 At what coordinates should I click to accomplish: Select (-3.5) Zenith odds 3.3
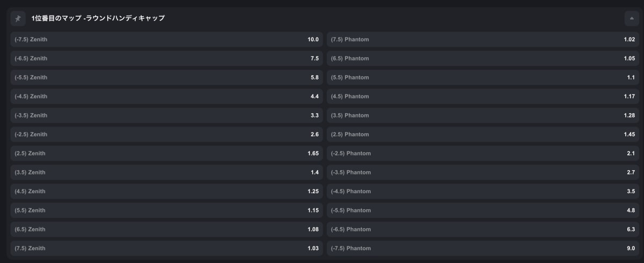click(x=166, y=115)
